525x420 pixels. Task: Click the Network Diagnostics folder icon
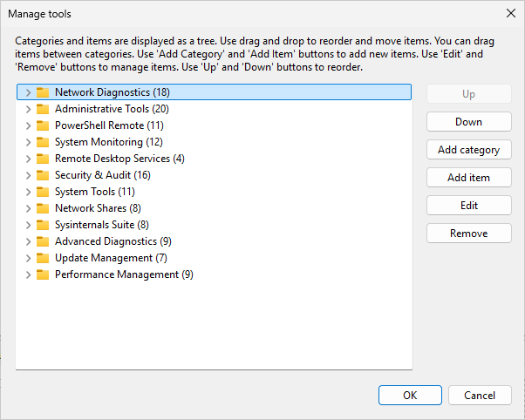click(x=42, y=92)
